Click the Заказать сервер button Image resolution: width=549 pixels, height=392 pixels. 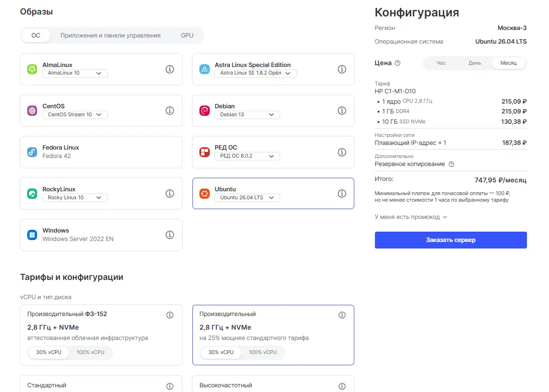point(450,240)
